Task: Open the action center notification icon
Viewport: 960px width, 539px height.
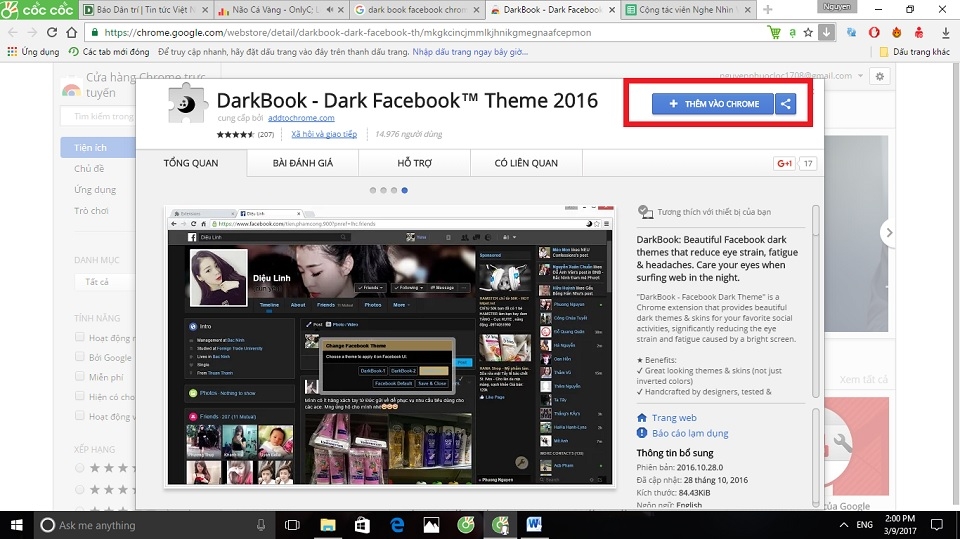Action: [937, 525]
